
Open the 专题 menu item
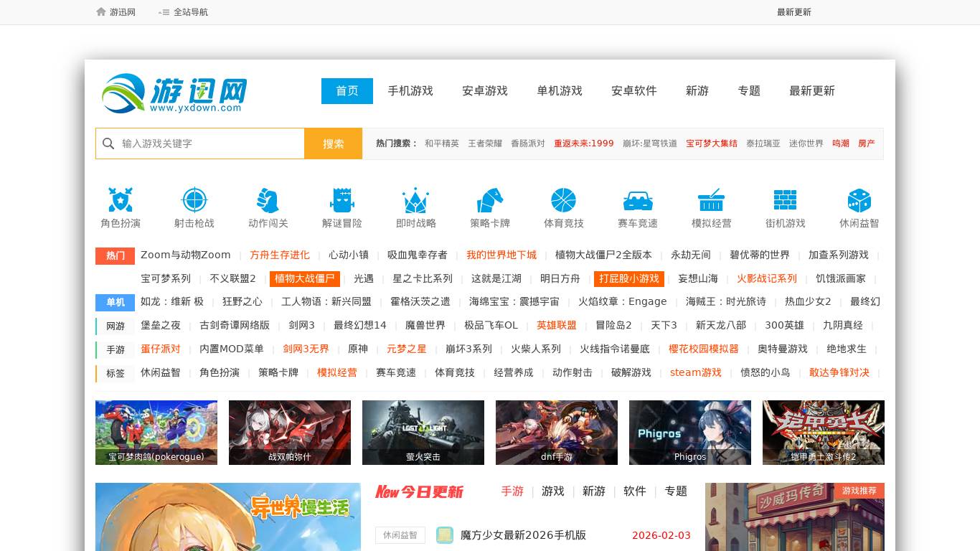(x=749, y=91)
